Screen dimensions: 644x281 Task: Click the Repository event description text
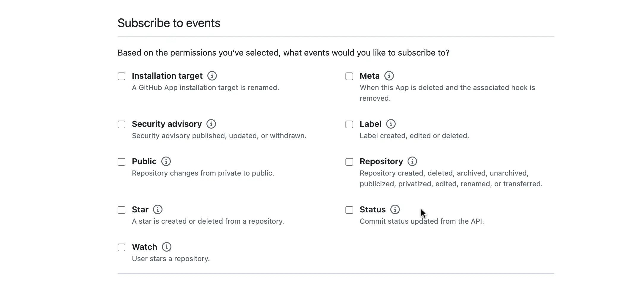[451, 178]
